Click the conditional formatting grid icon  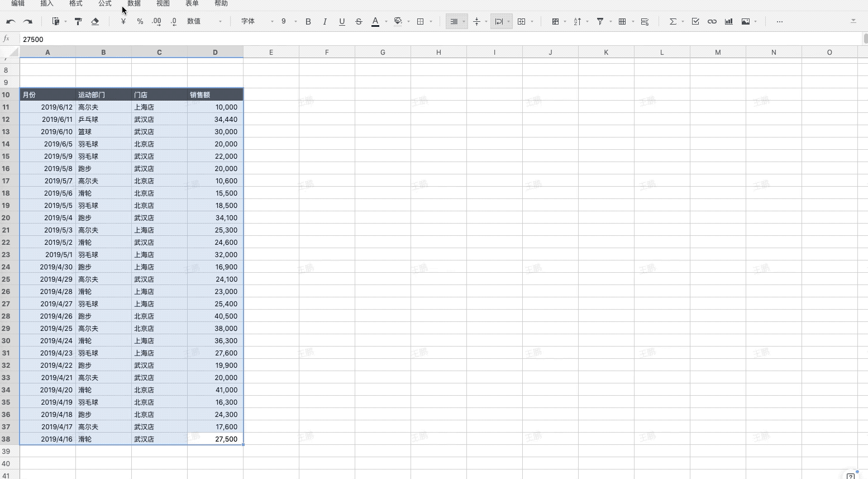(555, 22)
